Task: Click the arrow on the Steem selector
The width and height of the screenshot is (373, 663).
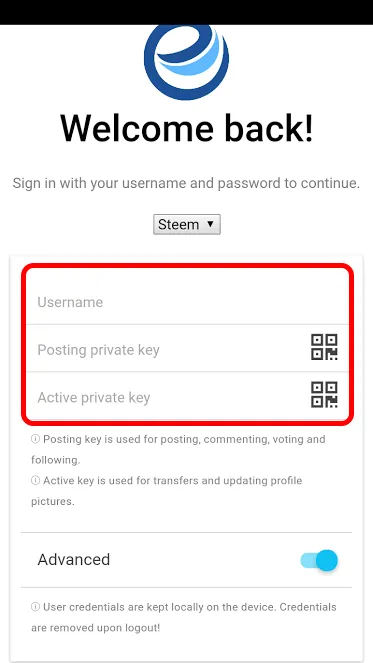Action: pos(210,224)
